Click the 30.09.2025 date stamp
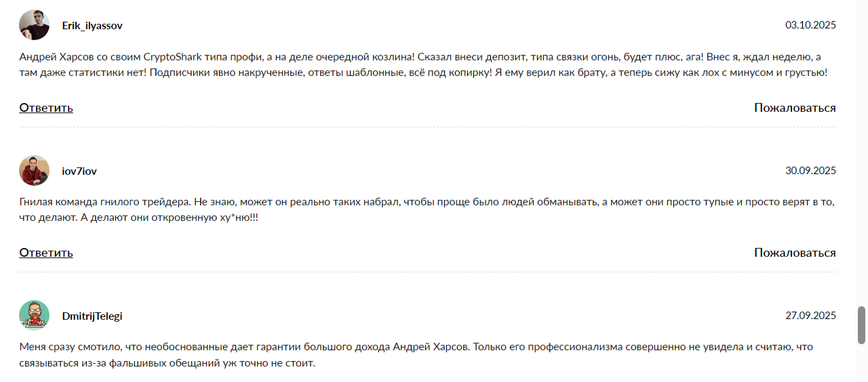The image size is (868, 382). (810, 171)
